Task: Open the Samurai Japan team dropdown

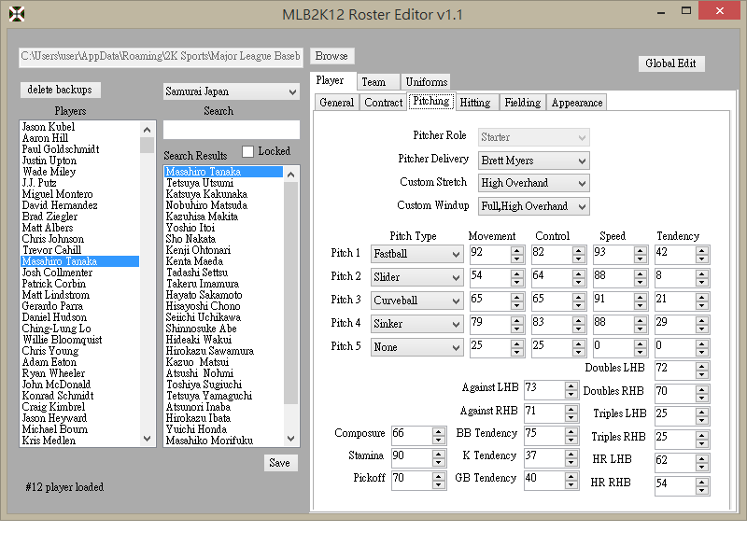Action: coord(231,91)
